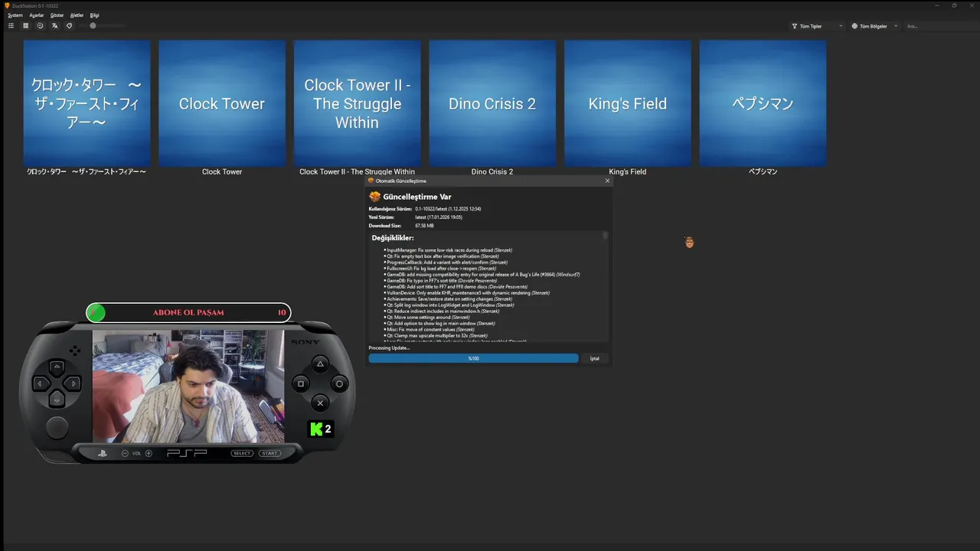Click the 'Misc: Fix move of constant values' entry
Image resolution: width=980 pixels, height=551 pixels.
click(430, 330)
